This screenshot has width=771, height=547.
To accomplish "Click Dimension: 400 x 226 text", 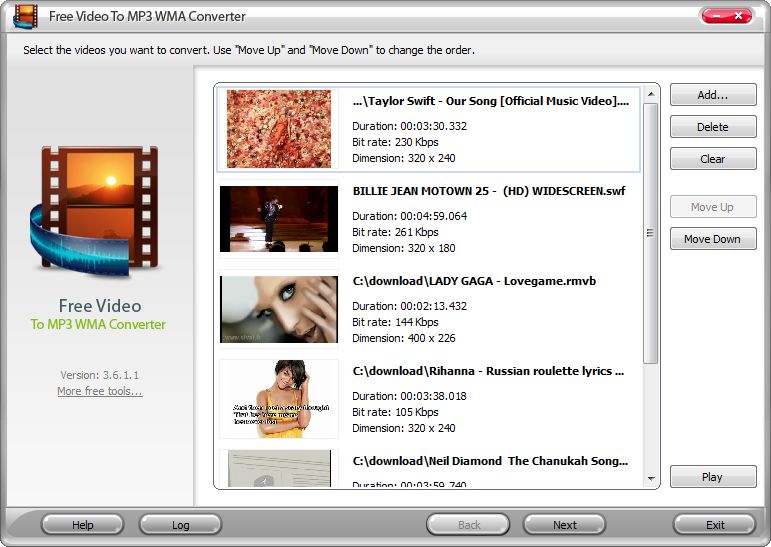I will 404,338.
